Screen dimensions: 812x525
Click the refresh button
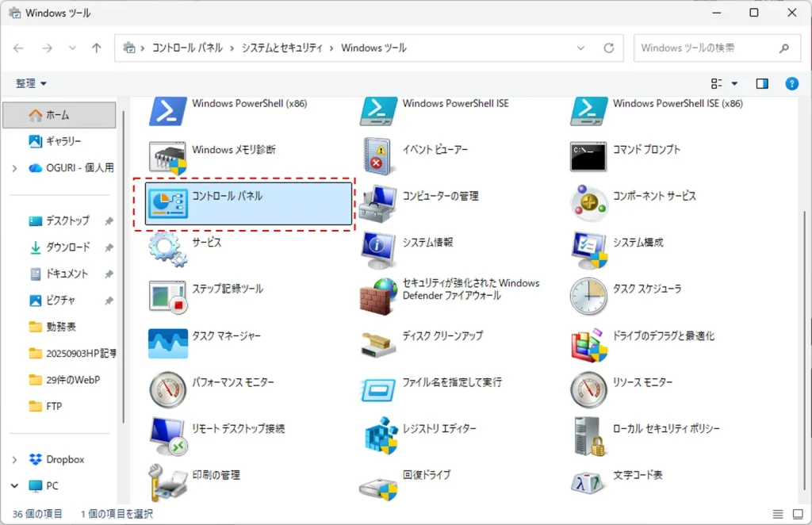[x=609, y=48]
